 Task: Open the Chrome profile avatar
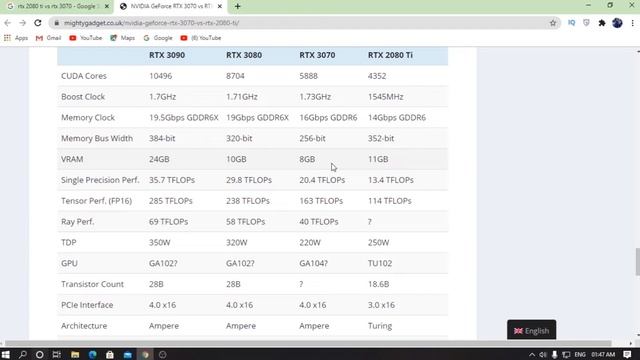[x=617, y=23]
